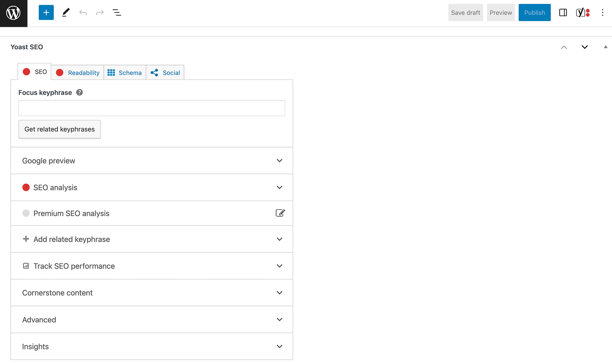Screen dimensions: 612x364
Task: Click the edit pencil next to Premium SEO analysis
Action: coord(280,213)
